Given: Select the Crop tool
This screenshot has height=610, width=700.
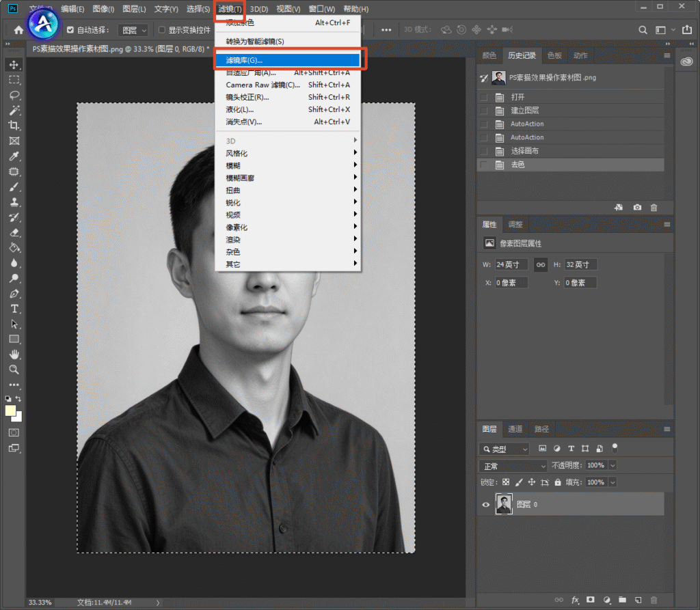Looking at the screenshot, I should [14, 126].
